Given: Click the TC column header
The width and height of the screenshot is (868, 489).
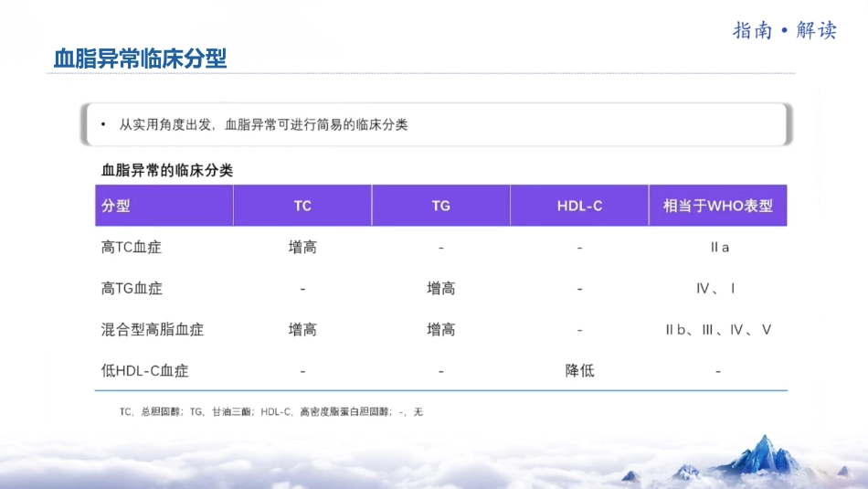Looking at the screenshot, I should pos(302,206).
